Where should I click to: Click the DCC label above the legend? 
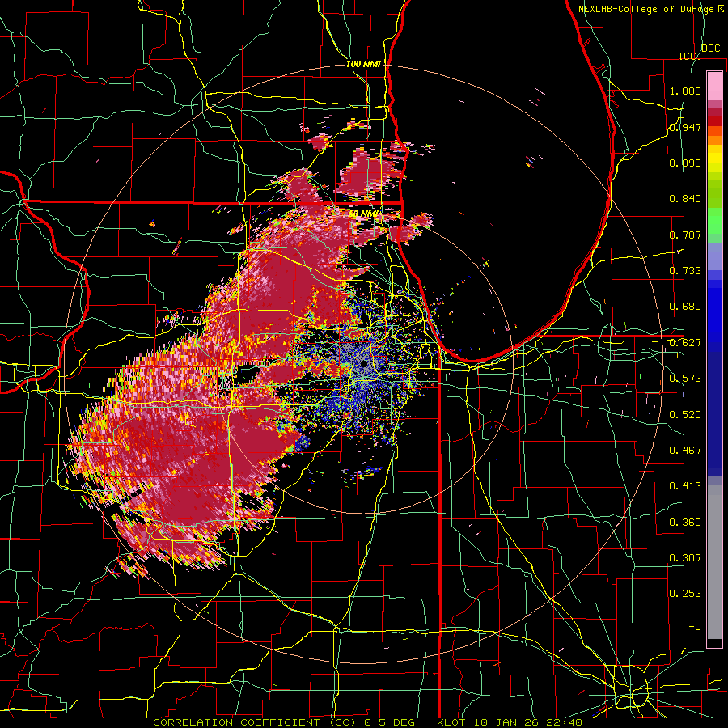click(710, 49)
